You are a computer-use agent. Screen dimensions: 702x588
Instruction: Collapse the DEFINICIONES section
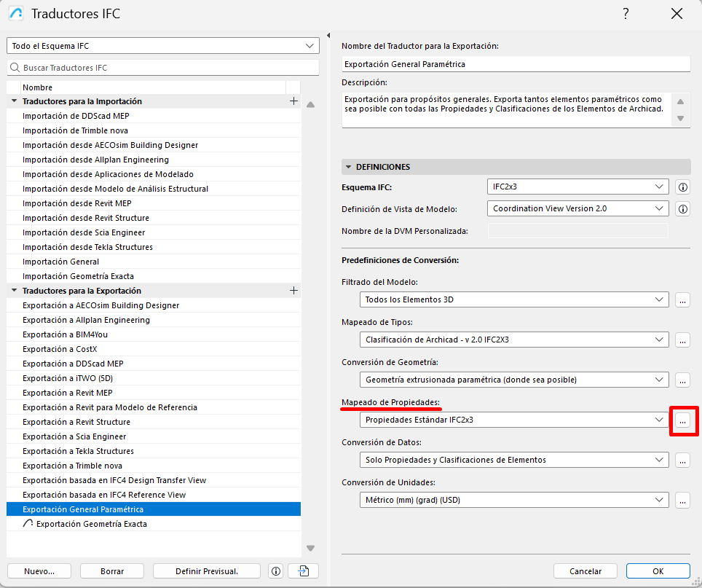click(x=348, y=167)
